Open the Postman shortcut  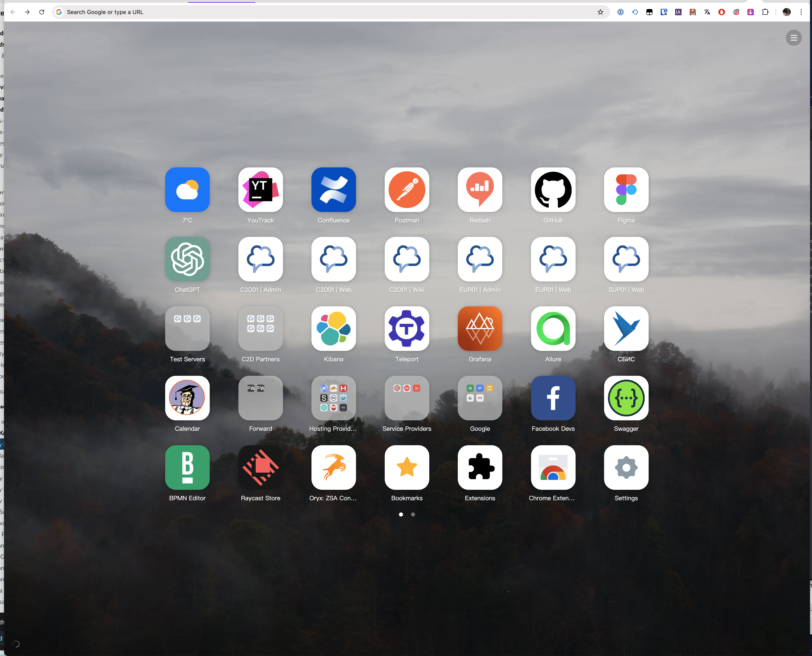pos(407,190)
